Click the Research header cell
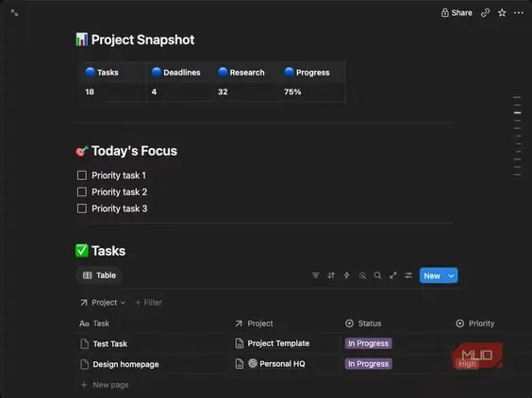The image size is (532, 398). [x=246, y=73]
